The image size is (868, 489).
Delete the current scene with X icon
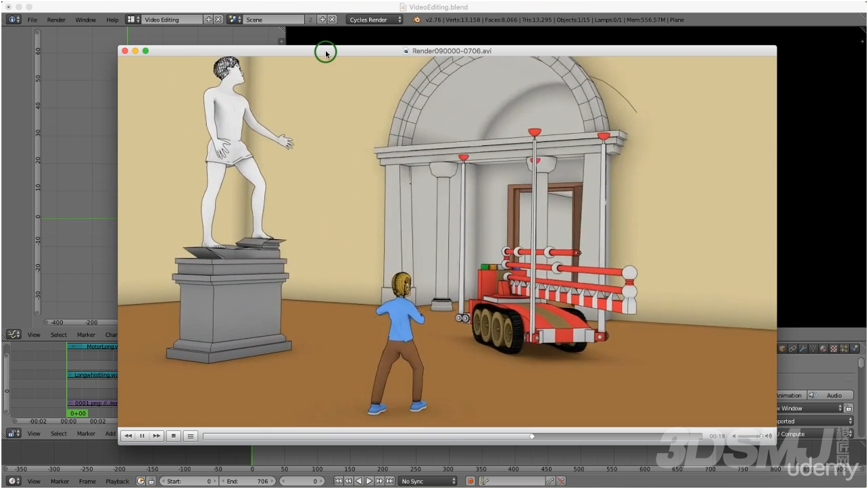pyautogui.click(x=333, y=20)
